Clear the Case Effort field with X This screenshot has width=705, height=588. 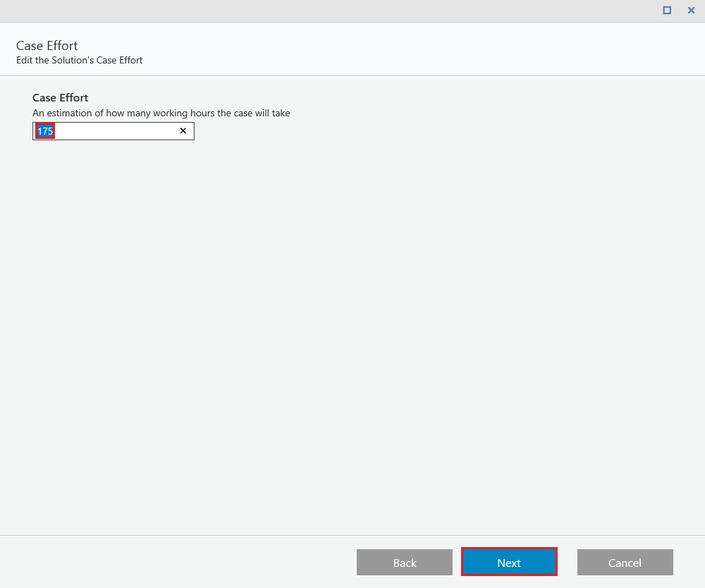pos(183,131)
